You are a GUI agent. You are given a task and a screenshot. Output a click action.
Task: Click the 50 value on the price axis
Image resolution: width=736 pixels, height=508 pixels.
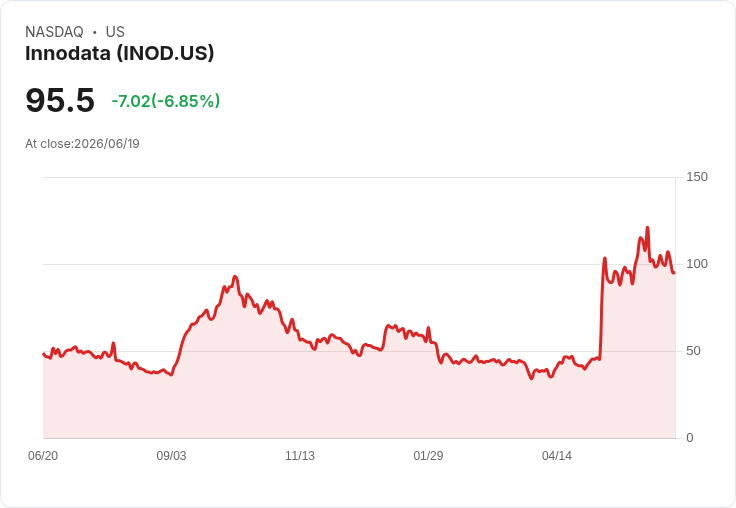click(x=693, y=351)
